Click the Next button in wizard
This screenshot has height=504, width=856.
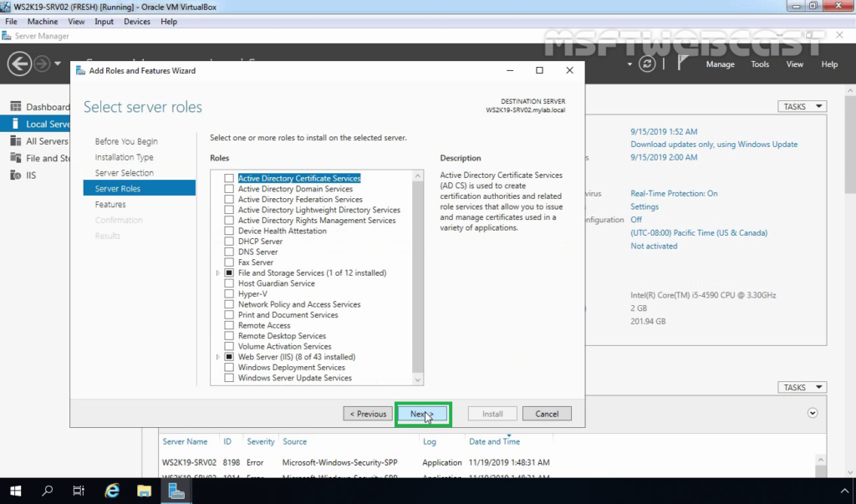point(423,414)
